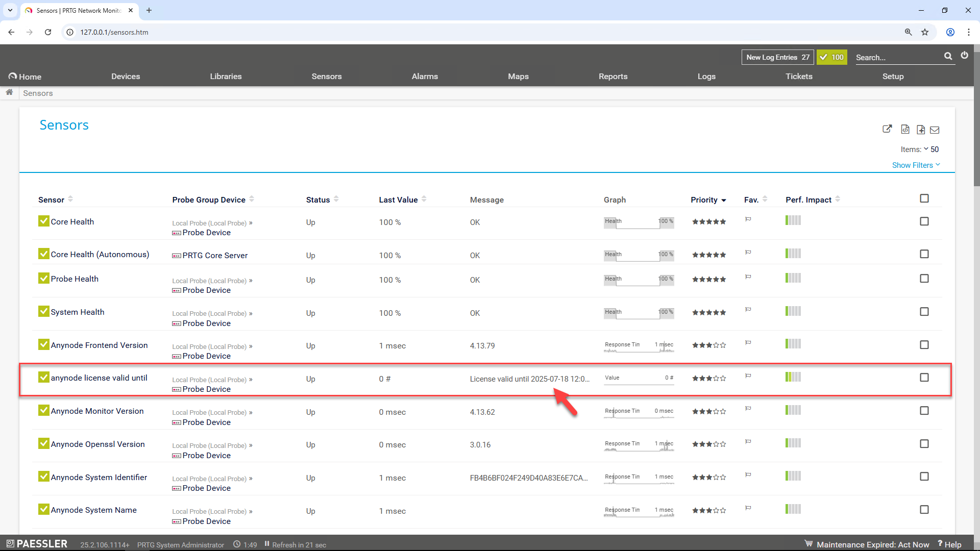Click Maintenance Expired: Act Now link

point(873,544)
